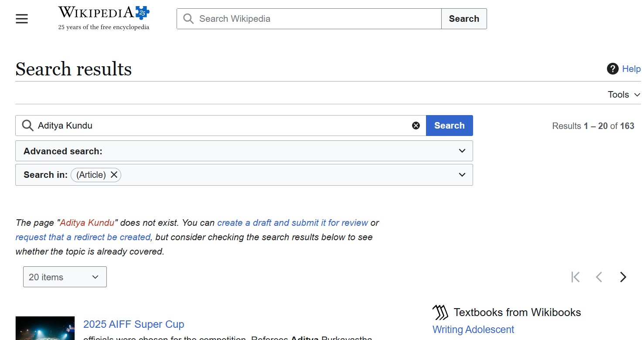
Task: Go to the previous results page
Action: (x=599, y=277)
